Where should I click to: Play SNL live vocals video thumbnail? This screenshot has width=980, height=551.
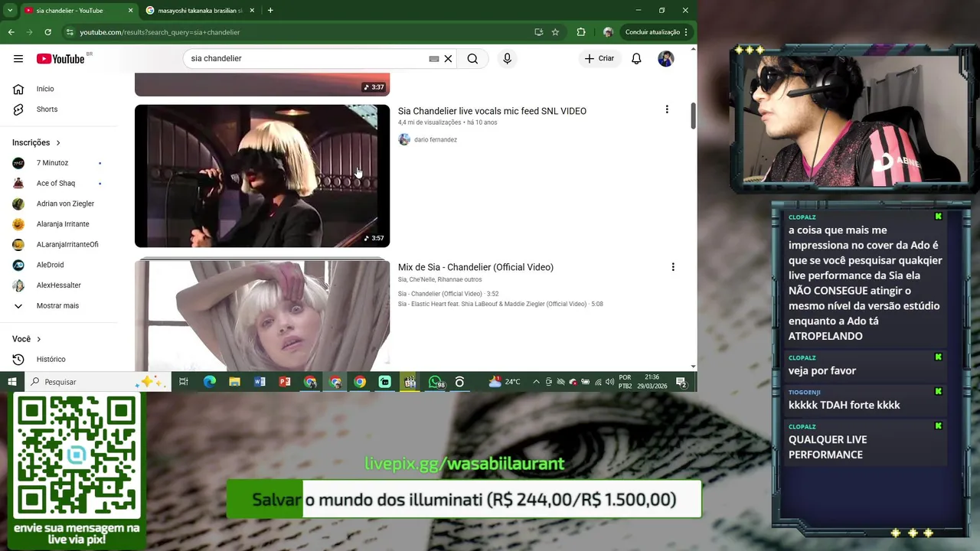coord(262,176)
